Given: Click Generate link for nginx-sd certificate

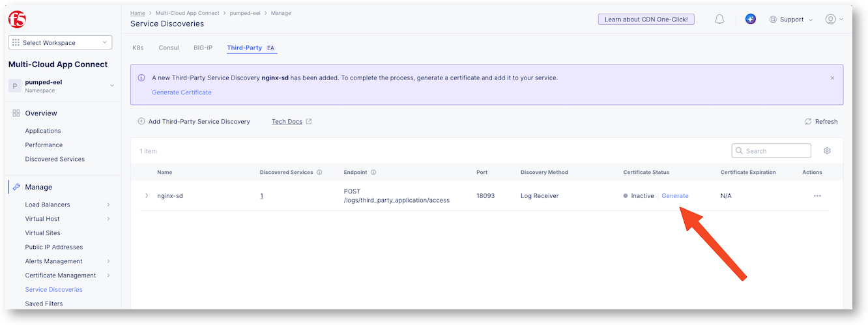Looking at the screenshot, I should 675,196.
